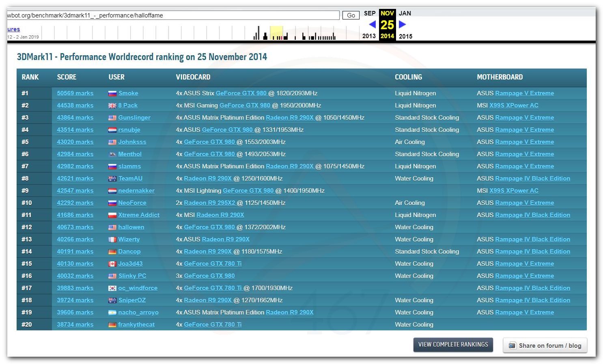The height and width of the screenshot is (364, 603).
Task: Click the VIDEOCARD column header
Action: [193, 77]
